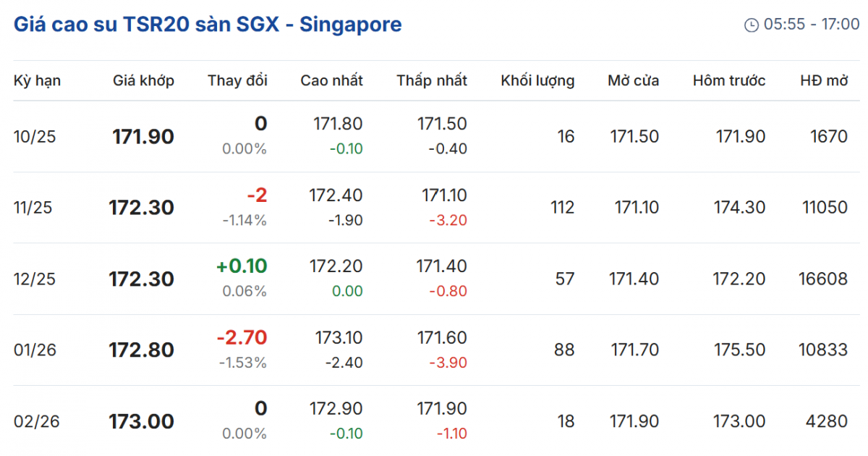Click open interest value 16608

coord(825,279)
